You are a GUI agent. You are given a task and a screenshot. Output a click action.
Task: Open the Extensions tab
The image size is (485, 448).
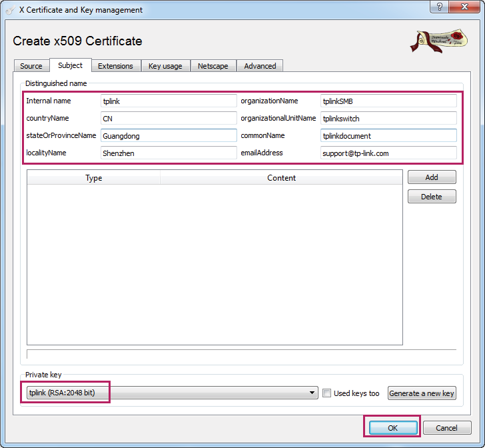(x=115, y=66)
